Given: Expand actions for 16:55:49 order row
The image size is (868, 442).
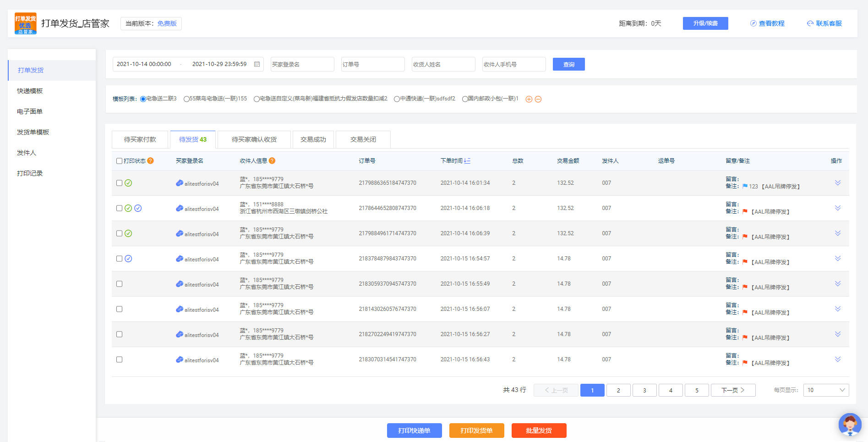Looking at the screenshot, I should pos(838,284).
